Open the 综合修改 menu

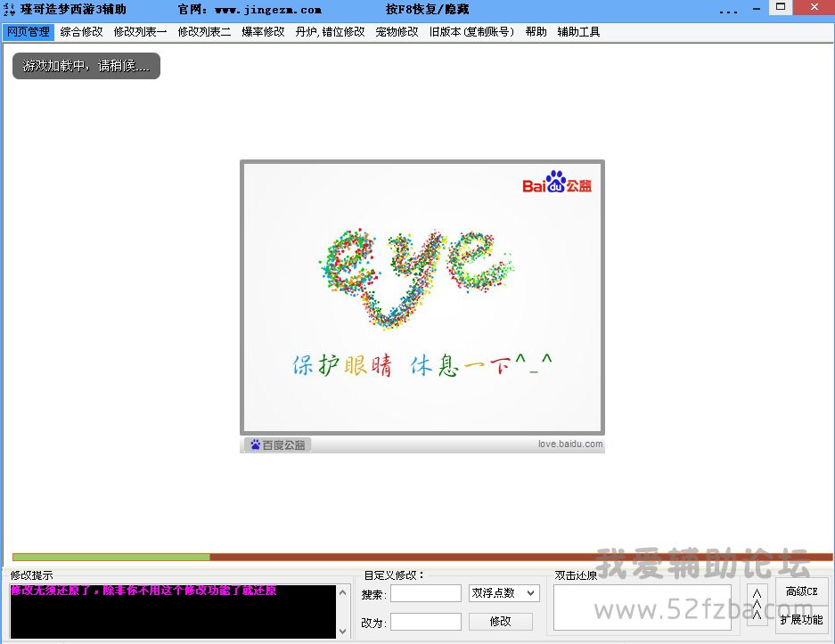(x=81, y=32)
